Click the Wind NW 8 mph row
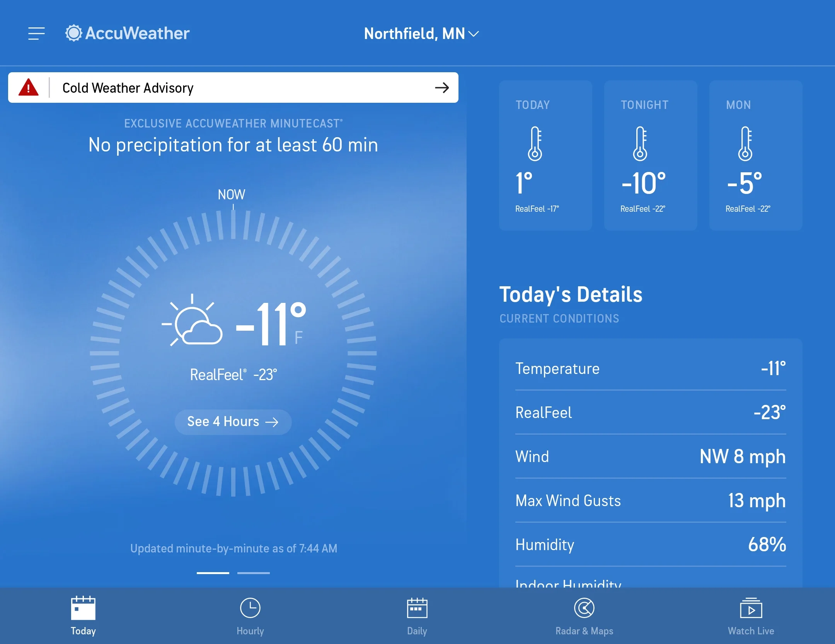This screenshot has width=835, height=644. [651, 457]
